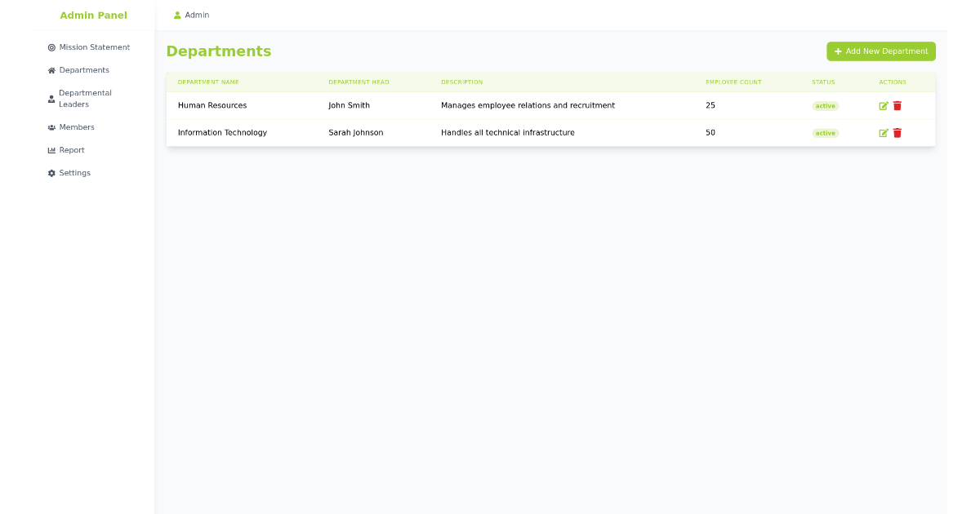This screenshot has height=514, width=980.
Task: Click the Admin user icon in top bar
Action: [176, 15]
